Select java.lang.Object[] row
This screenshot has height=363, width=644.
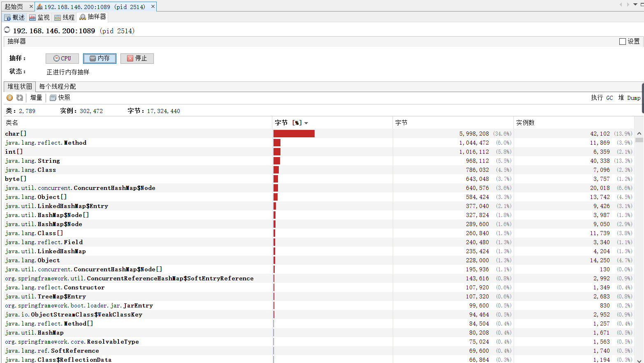(320, 197)
